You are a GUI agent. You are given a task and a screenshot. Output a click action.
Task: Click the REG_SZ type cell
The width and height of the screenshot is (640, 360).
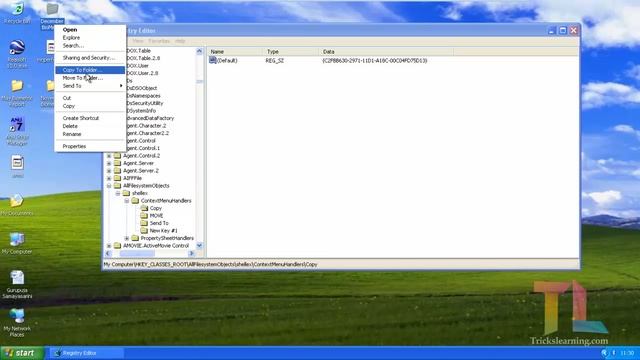pos(275,60)
